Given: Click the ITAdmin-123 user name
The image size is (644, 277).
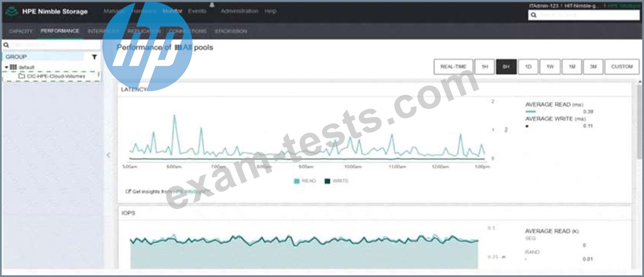Looking at the screenshot, I should coord(544,5).
